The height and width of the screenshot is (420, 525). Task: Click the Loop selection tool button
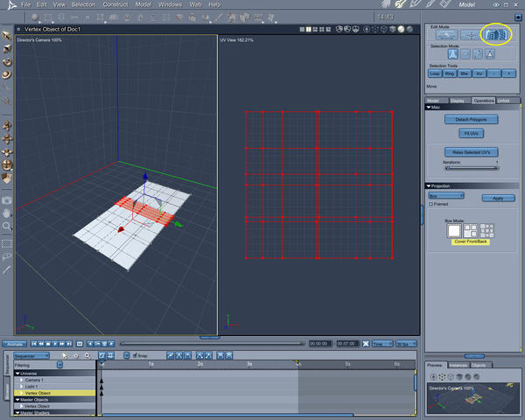point(435,73)
